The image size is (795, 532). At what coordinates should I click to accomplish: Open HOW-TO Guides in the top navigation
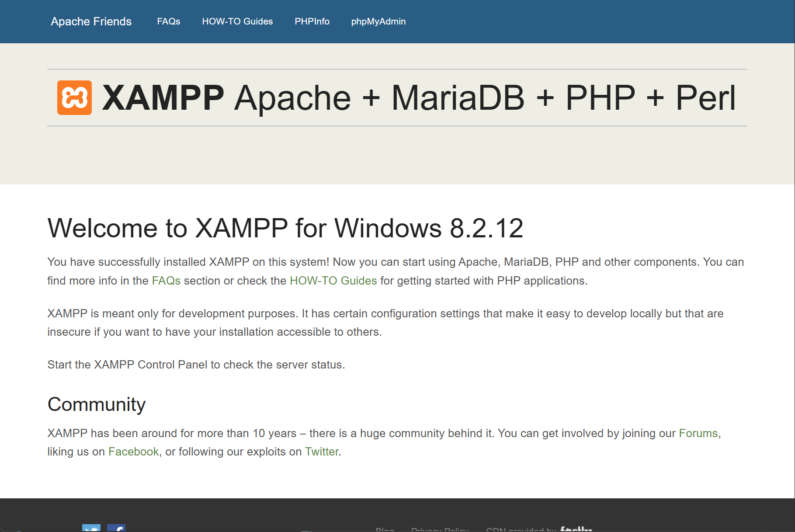click(237, 21)
